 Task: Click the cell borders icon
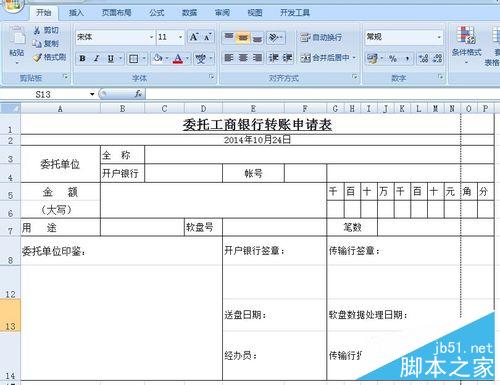(134, 59)
